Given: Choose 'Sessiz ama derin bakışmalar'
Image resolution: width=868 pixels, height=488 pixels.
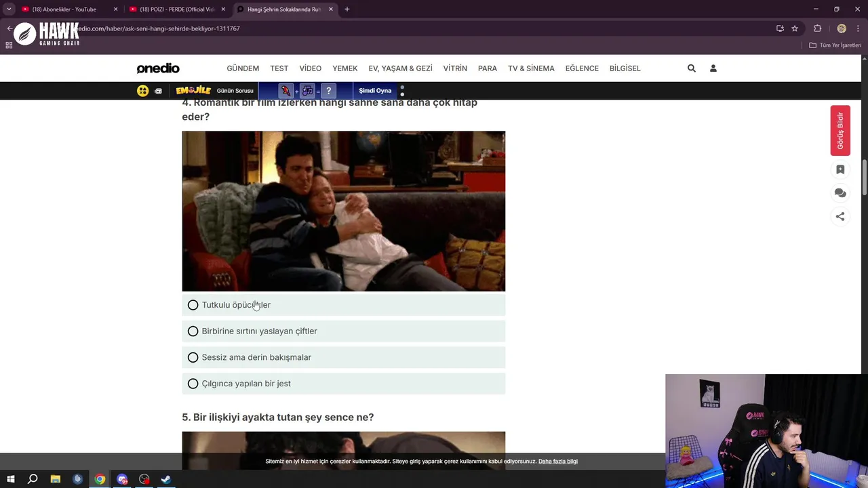Looking at the screenshot, I should point(344,357).
